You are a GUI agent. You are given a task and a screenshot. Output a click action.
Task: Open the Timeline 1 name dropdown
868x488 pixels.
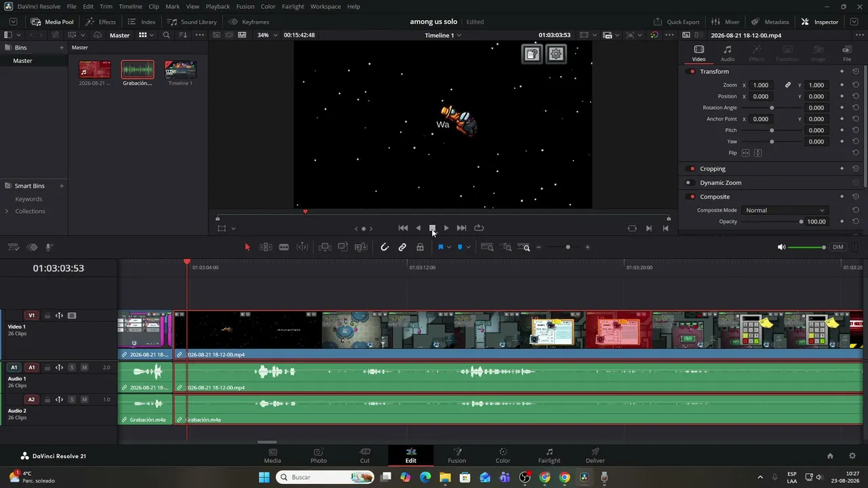[x=443, y=35]
